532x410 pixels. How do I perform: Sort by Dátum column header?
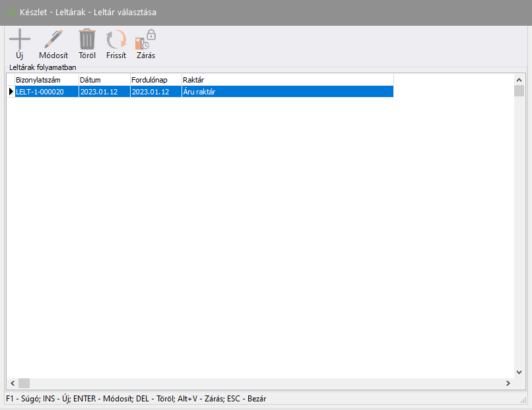coord(104,80)
